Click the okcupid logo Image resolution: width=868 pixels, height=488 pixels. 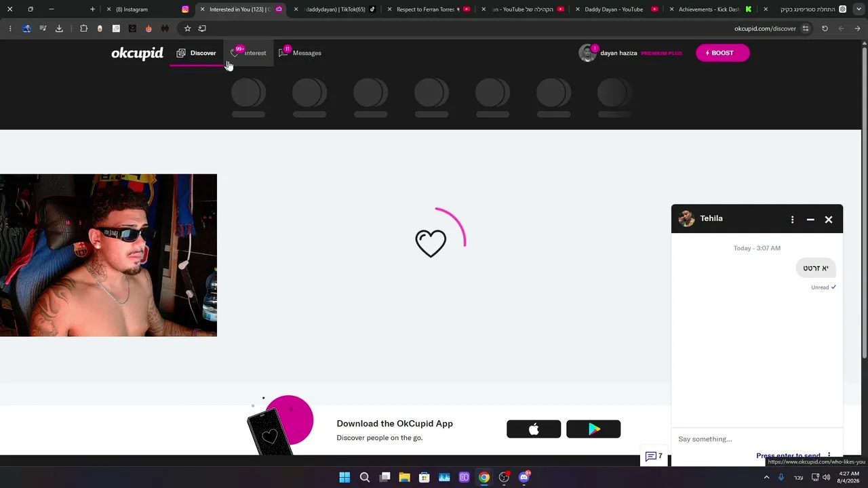point(137,54)
